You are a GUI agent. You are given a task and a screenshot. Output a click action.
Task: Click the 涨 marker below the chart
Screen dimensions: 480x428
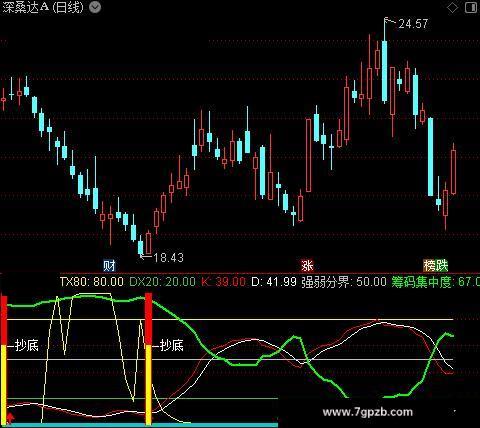307,266
